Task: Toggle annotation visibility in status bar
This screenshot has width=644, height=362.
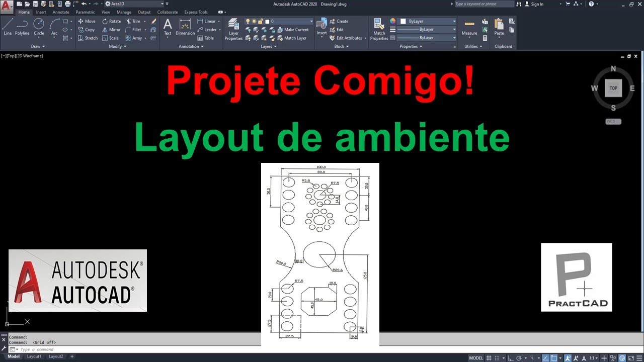Action: 568,358
